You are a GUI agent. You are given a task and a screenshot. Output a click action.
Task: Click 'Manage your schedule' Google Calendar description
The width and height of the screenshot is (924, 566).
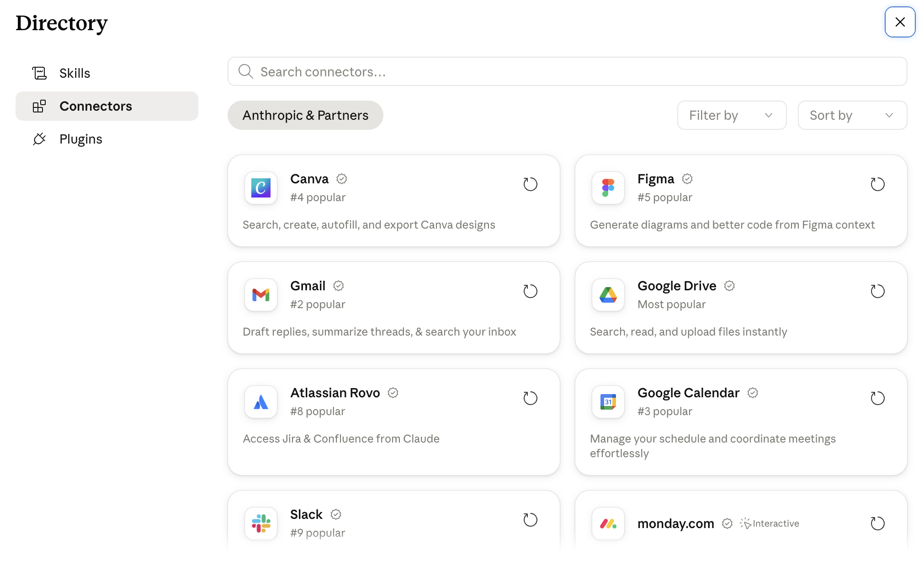tap(713, 446)
